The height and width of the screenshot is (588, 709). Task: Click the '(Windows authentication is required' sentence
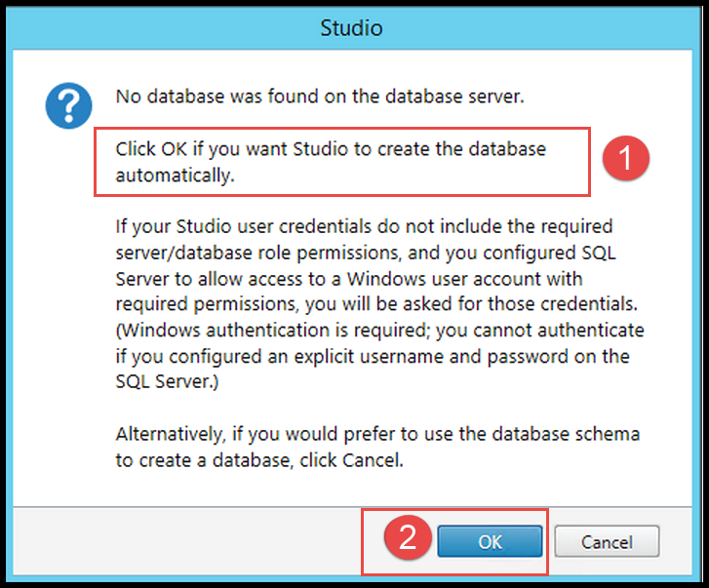[379, 330]
